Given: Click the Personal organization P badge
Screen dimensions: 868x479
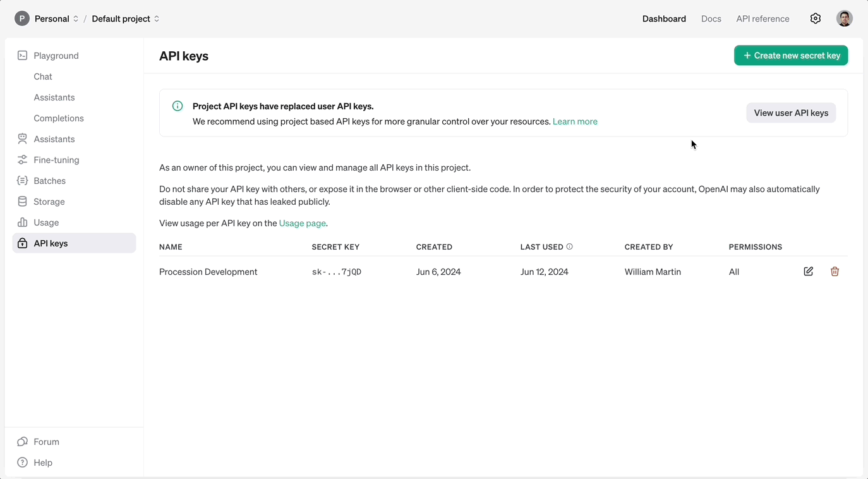Looking at the screenshot, I should 22,18.
